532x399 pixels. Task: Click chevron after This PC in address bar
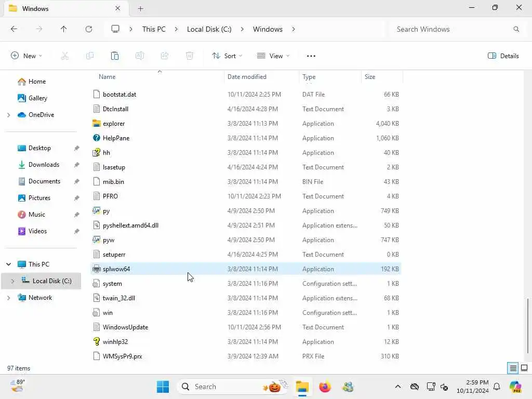click(x=176, y=29)
